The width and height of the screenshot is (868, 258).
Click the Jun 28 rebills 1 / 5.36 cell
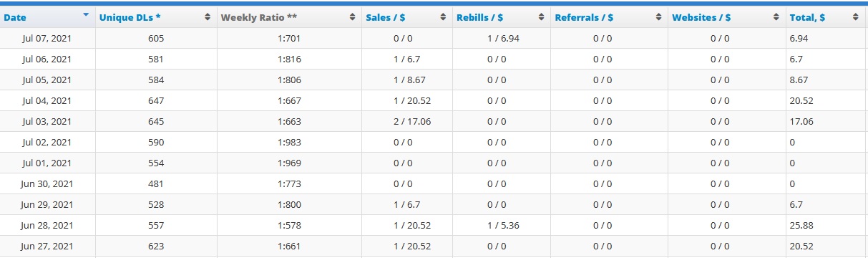point(502,225)
